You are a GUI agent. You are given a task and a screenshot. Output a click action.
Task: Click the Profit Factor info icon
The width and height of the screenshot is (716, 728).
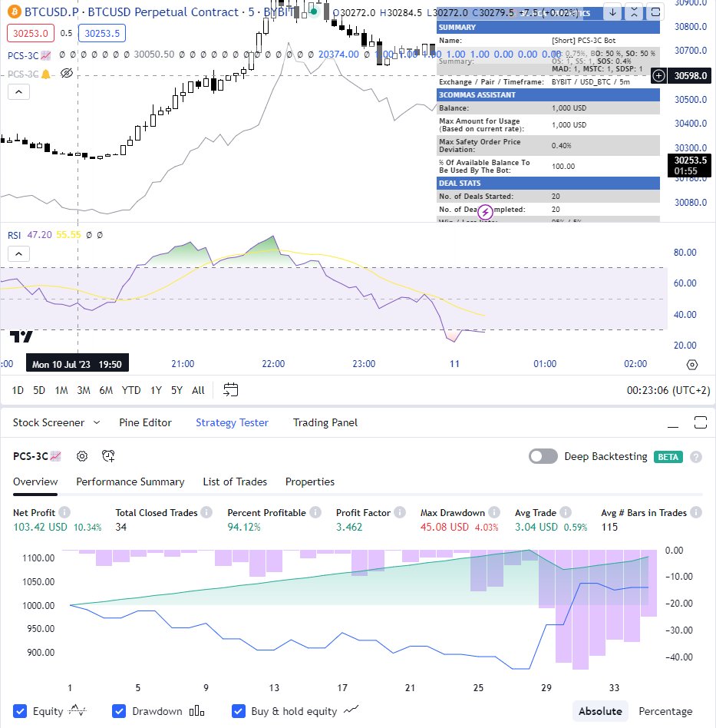point(400,512)
